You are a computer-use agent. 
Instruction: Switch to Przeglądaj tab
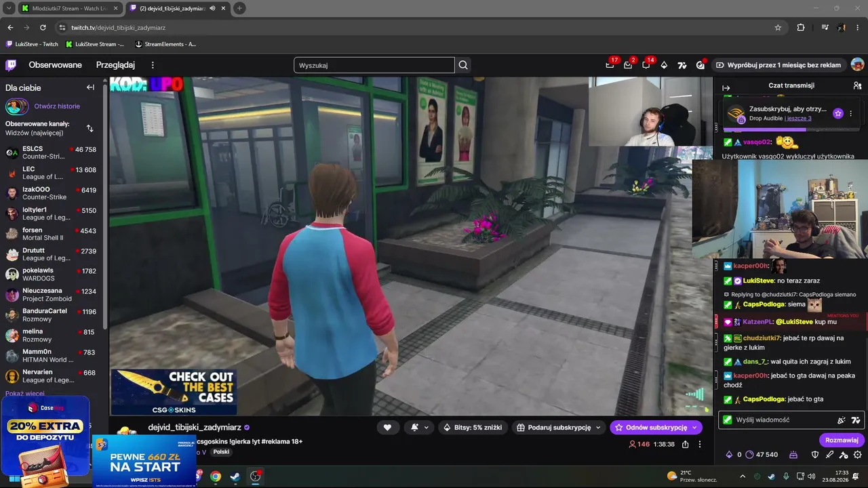[115, 65]
